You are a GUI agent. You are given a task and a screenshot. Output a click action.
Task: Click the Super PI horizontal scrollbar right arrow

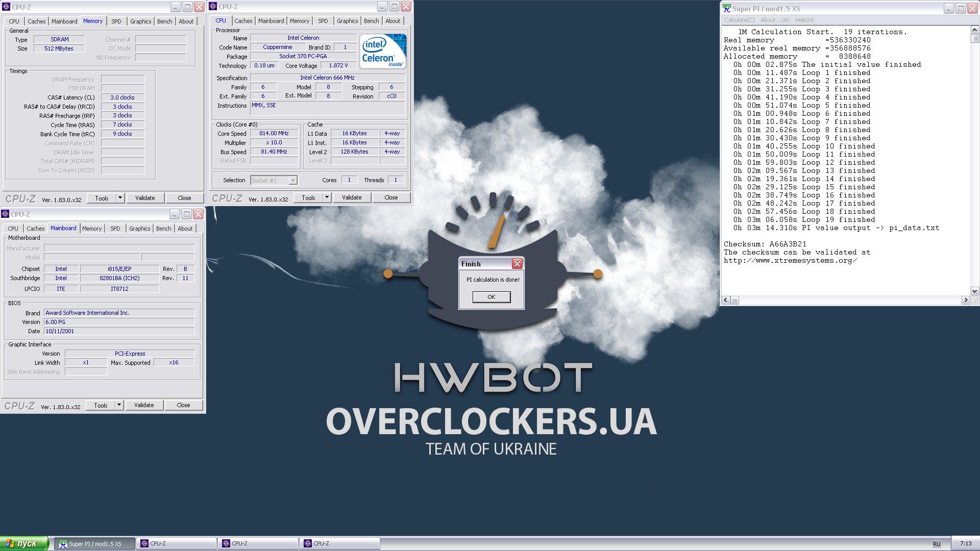(x=965, y=300)
